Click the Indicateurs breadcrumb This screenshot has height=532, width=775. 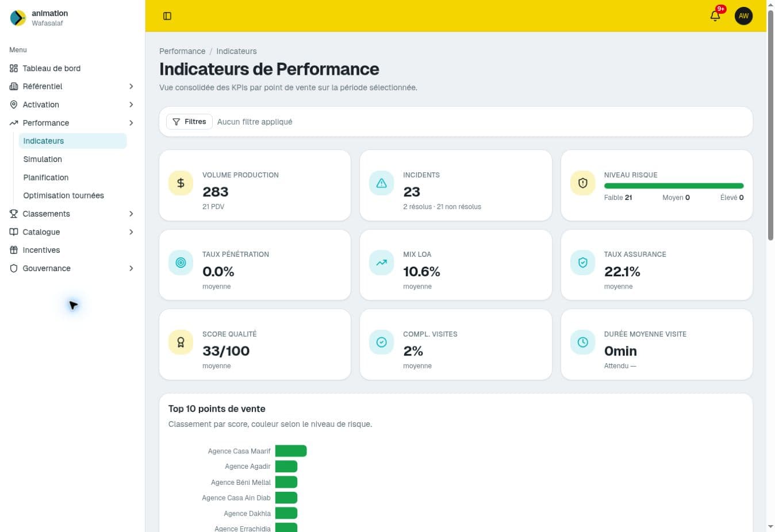click(x=236, y=51)
